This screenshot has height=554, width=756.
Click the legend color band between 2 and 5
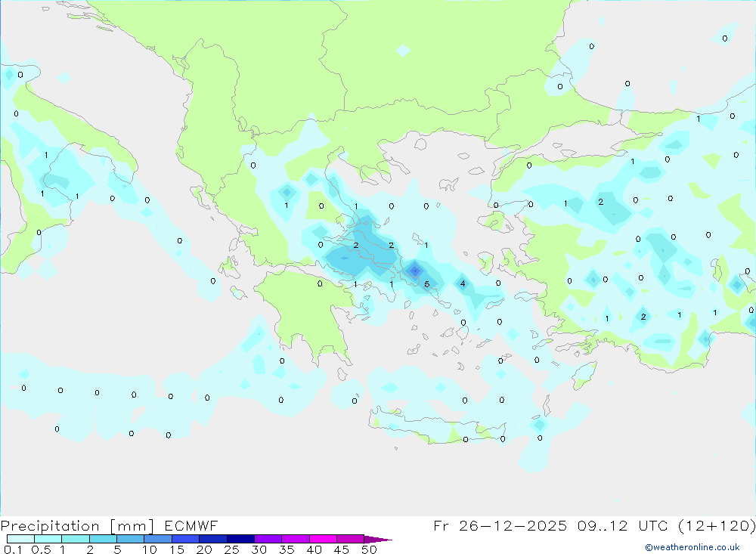pos(103,539)
